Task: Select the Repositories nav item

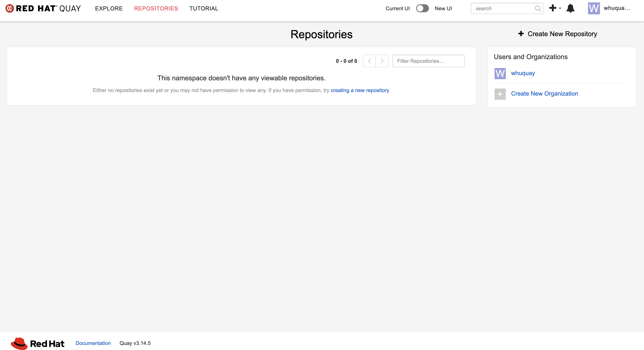Action: [156, 9]
